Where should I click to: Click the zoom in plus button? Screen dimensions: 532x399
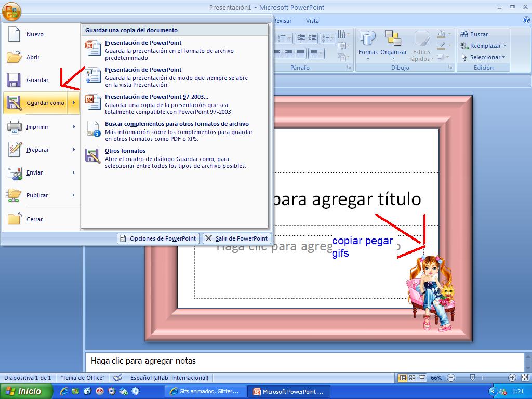coord(512,378)
